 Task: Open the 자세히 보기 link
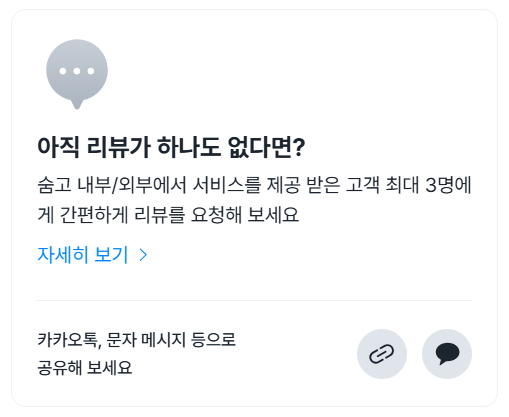point(92,255)
